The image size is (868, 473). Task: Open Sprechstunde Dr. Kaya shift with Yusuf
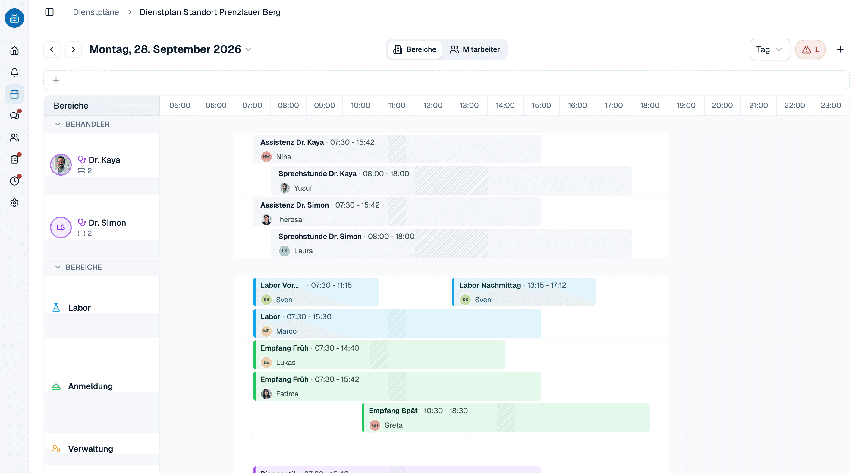(x=451, y=180)
